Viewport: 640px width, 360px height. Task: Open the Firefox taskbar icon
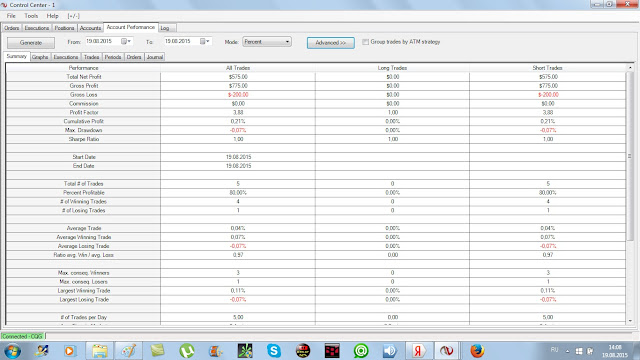[x=477, y=351]
